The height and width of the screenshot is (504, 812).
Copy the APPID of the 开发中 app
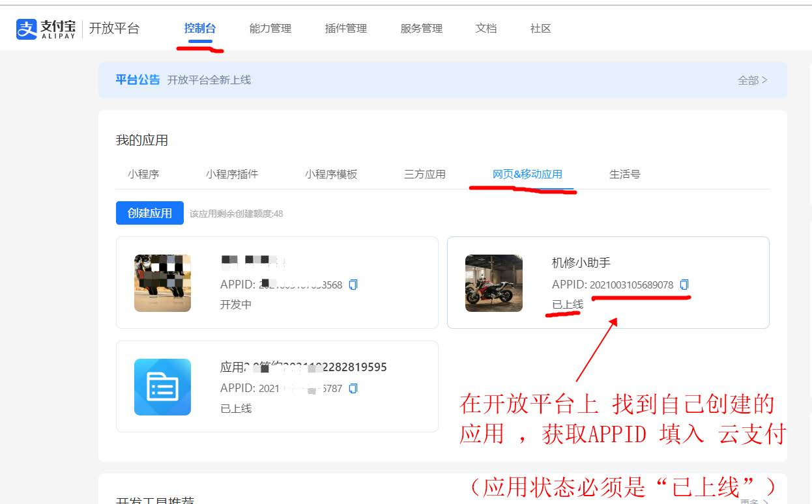(353, 285)
